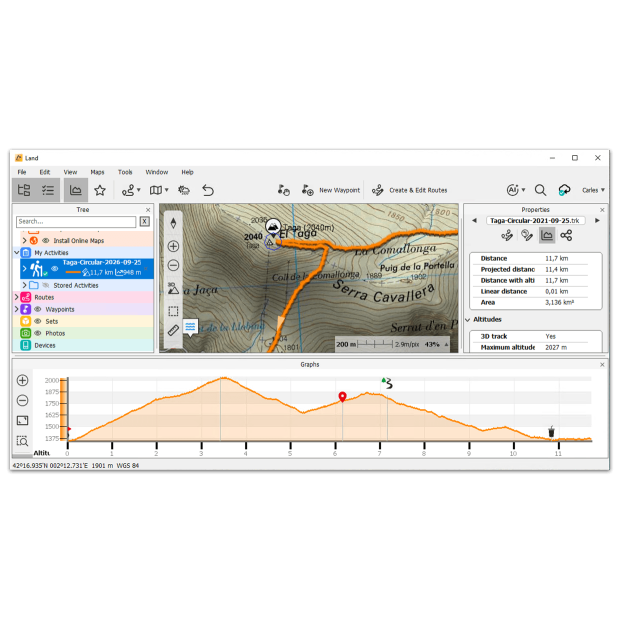Zoom out on the altitude graph
Screen dimensions: 620x620
(23, 400)
